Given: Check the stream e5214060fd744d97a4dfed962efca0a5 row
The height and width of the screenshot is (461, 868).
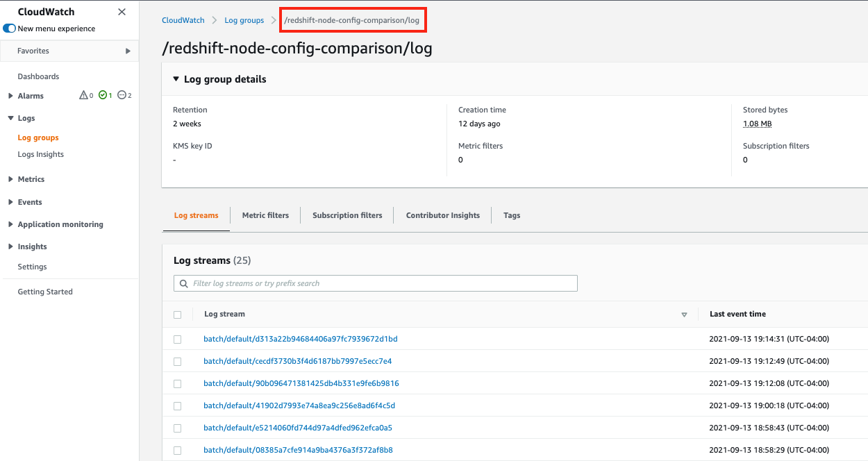Looking at the screenshot, I should click(177, 428).
